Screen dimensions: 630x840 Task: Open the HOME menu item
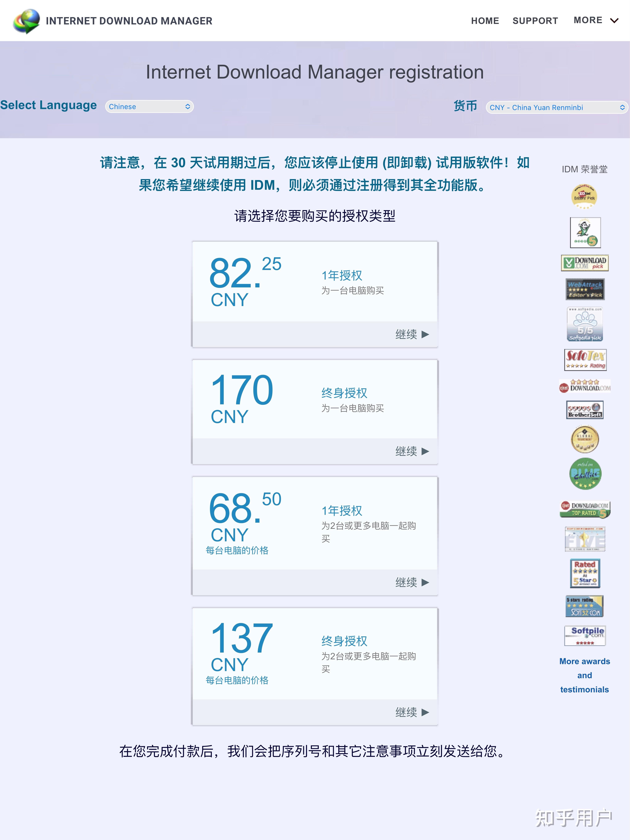coord(485,21)
